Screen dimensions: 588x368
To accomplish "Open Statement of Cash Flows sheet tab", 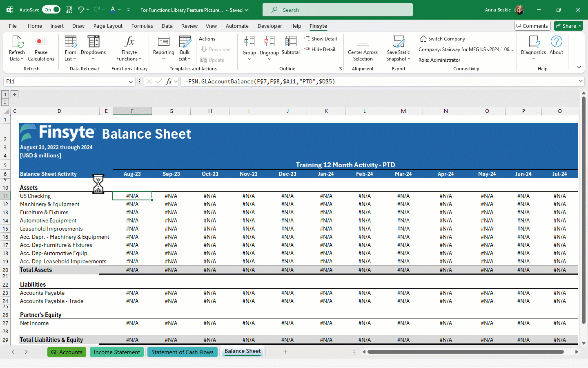I will [182, 352].
